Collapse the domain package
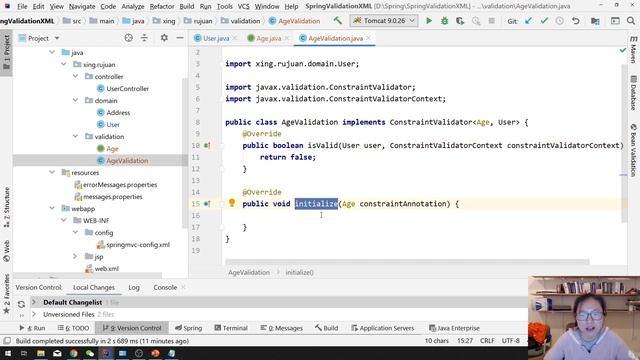 76,100
